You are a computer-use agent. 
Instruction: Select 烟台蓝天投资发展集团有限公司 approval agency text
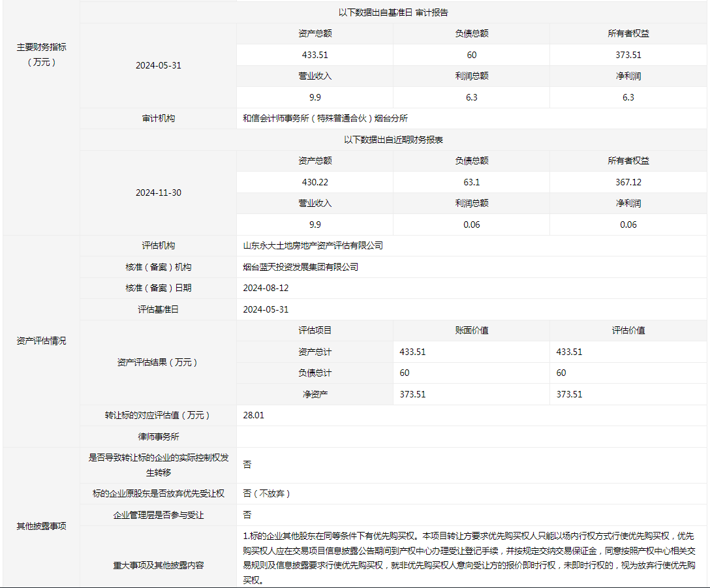(300, 267)
